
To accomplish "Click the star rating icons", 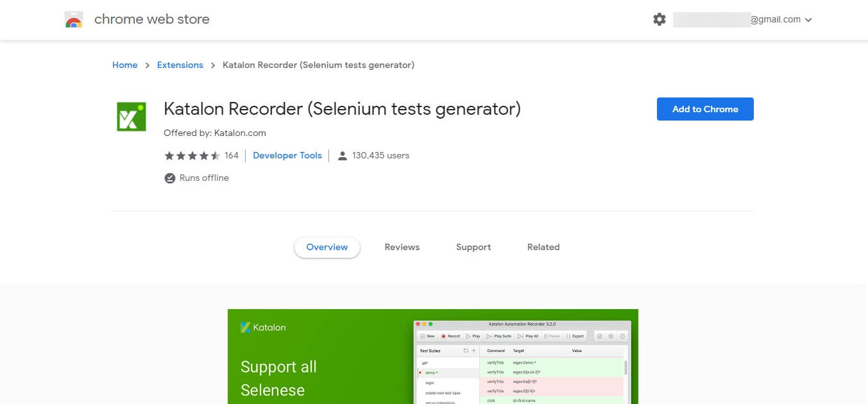I will click(192, 155).
